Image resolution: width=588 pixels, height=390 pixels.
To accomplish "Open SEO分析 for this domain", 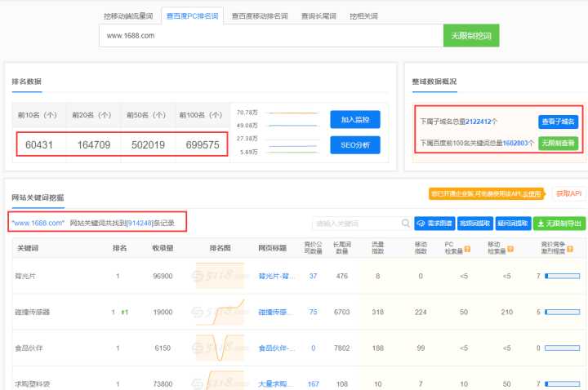I will pyautogui.click(x=355, y=145).
